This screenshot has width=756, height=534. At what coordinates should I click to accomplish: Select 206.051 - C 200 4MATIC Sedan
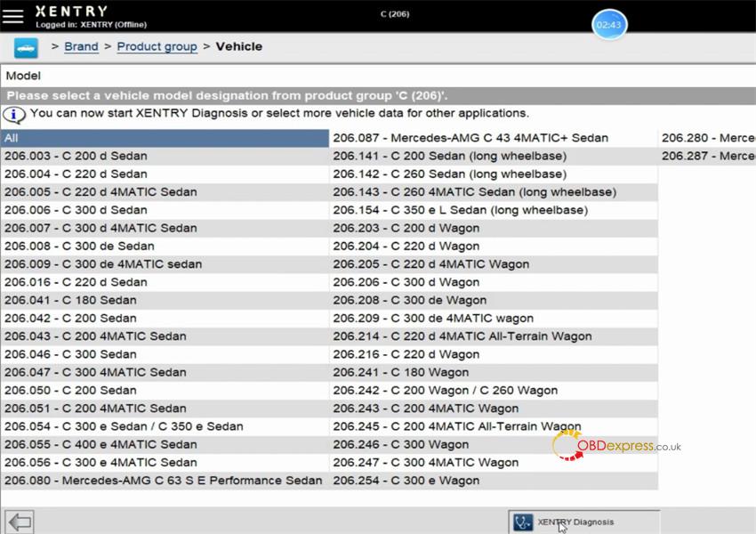point(165,409)
